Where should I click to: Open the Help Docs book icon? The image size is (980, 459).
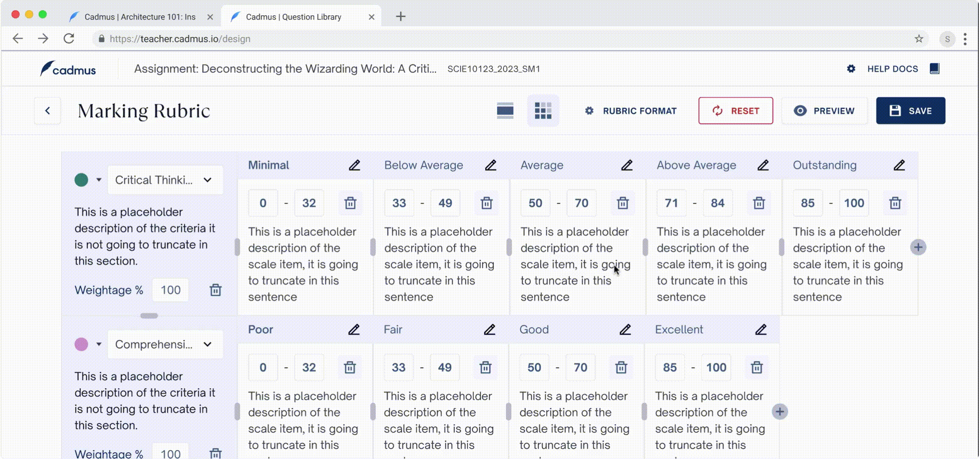coord(935,69)
